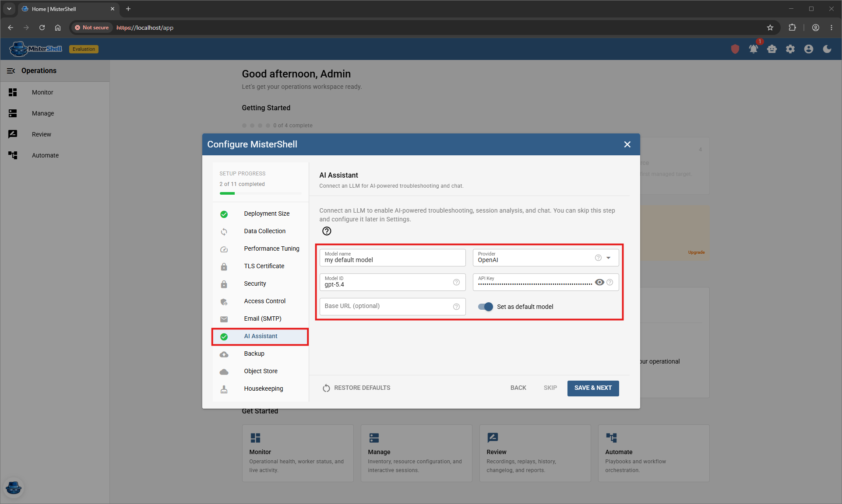Click RESTORE DEFAULTS button
Viewport: 842px width, 504px height.
[x=356, y=388]
